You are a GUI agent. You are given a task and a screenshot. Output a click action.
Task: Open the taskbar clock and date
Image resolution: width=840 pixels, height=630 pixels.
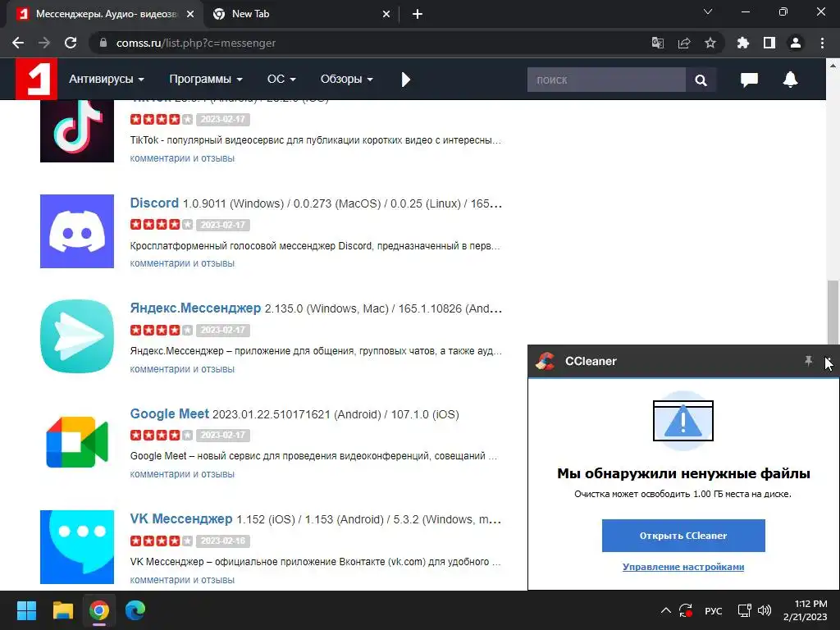pyautogui.click(x=805, y=610)
